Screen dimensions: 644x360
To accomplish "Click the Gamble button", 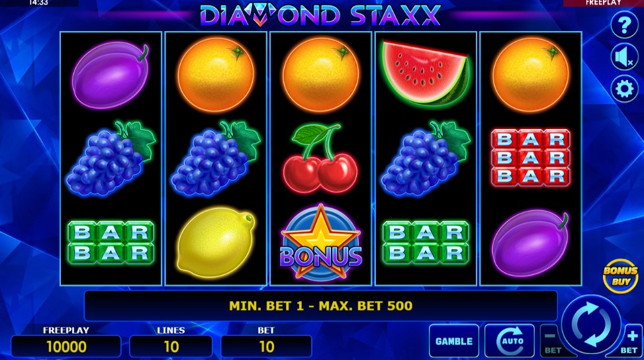I will pos(454,341).
